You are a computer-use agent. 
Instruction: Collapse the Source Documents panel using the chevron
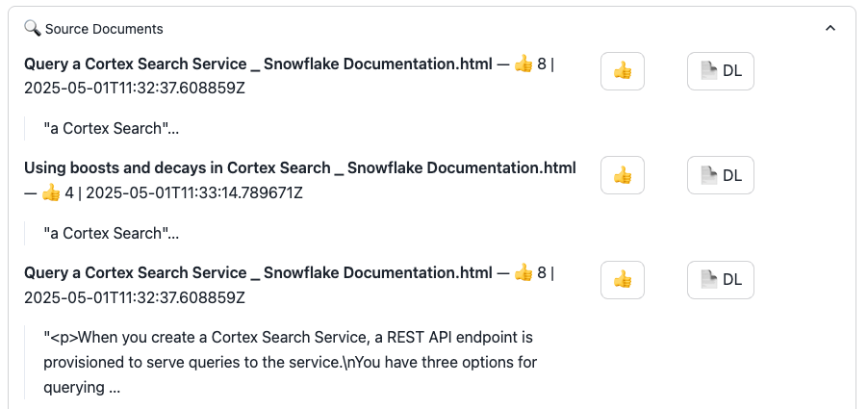[x=830, y=28]
